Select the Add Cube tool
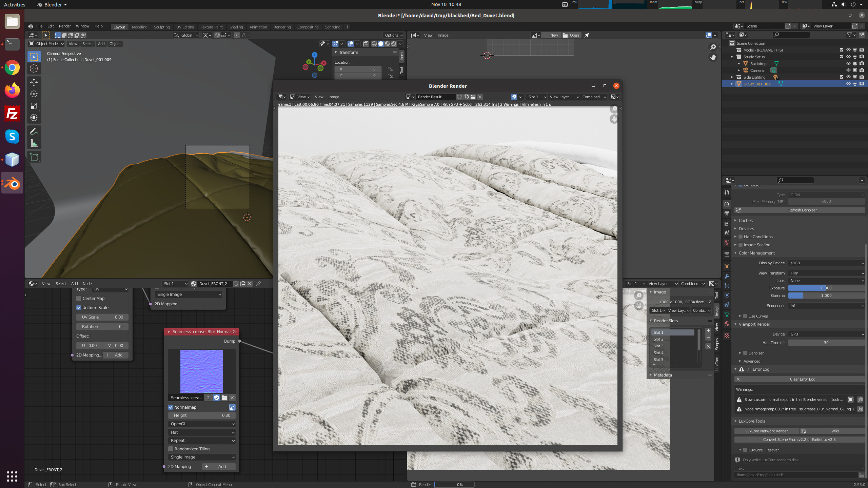 [x=34, y=157]
